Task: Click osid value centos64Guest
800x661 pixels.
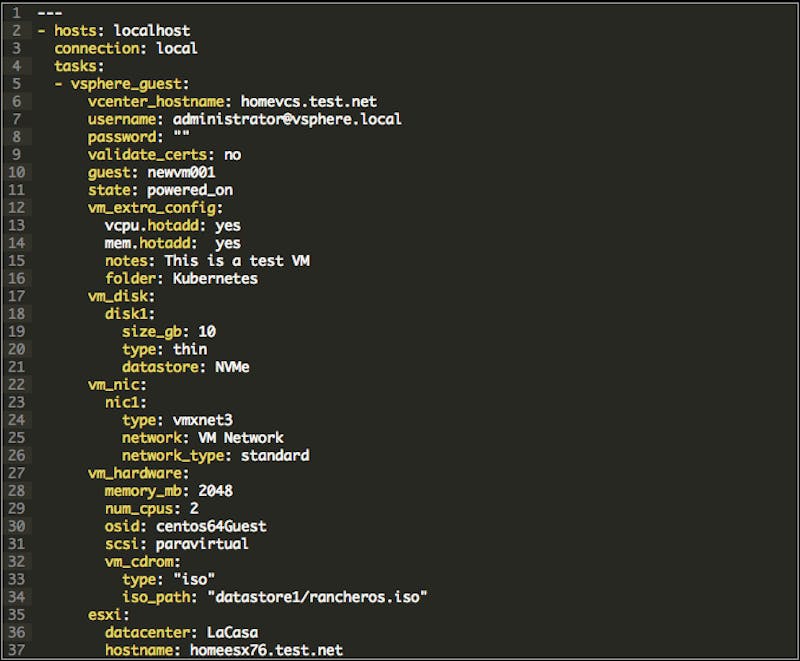Action: [211, 526]
